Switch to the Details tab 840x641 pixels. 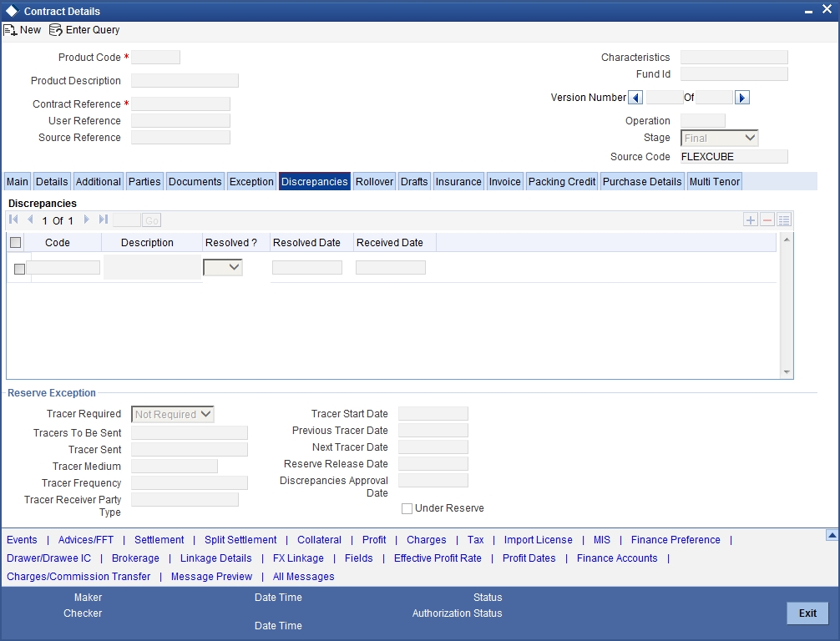point(52,182)
